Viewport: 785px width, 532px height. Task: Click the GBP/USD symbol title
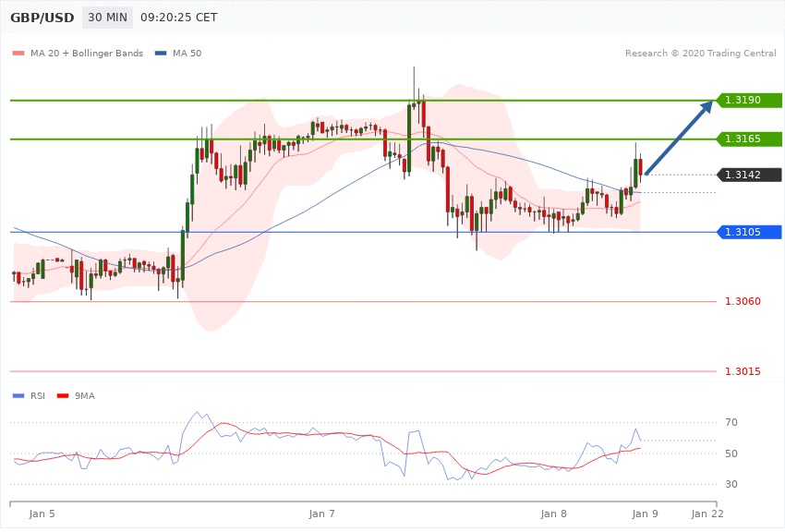pyautogui.click(x=42, y=18)
